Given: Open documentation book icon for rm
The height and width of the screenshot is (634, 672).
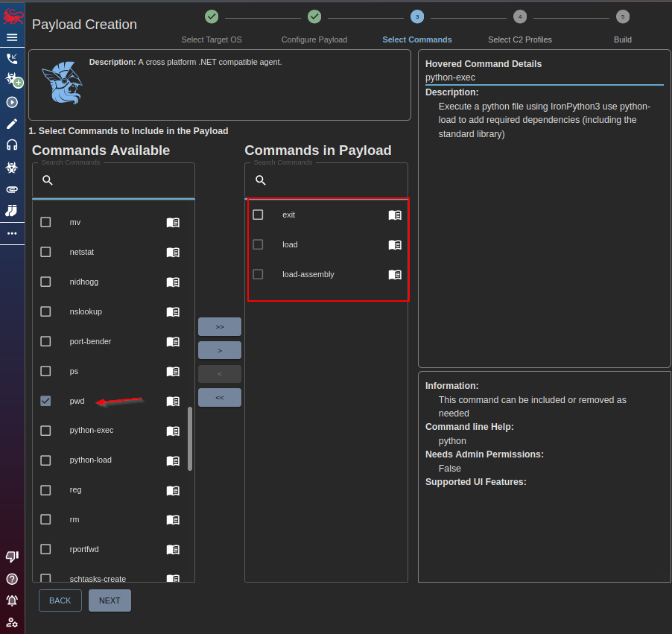Looking at the screenshot, I should point(173,520).
